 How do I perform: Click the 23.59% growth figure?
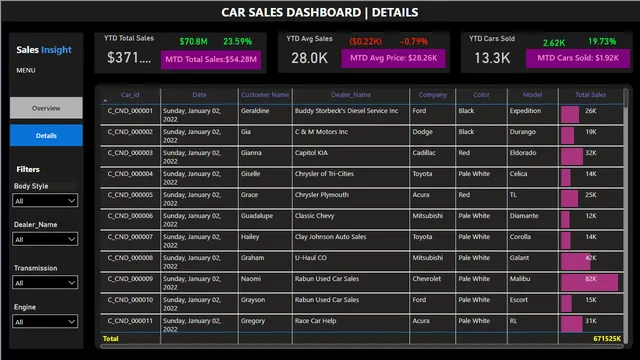238,42
